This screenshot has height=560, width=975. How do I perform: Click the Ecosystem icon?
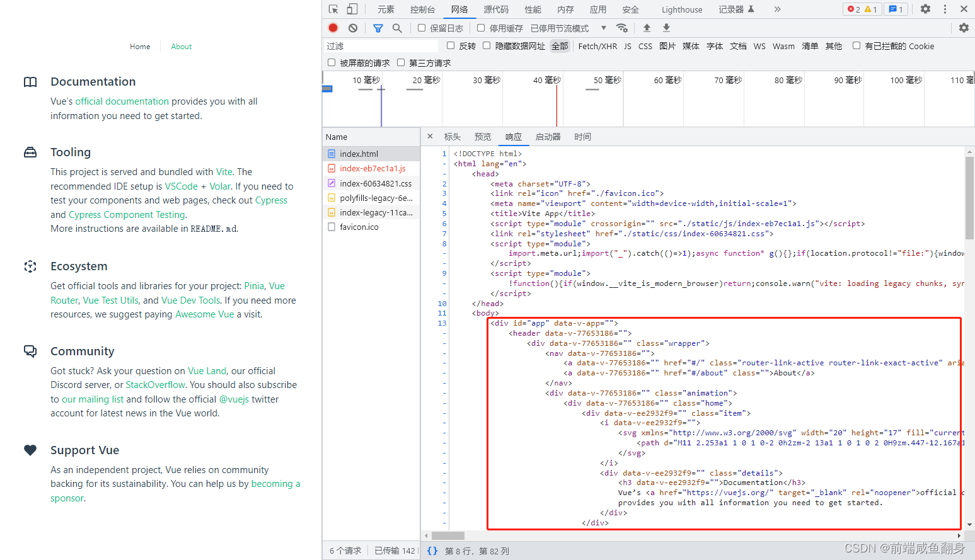pos(30,266)
